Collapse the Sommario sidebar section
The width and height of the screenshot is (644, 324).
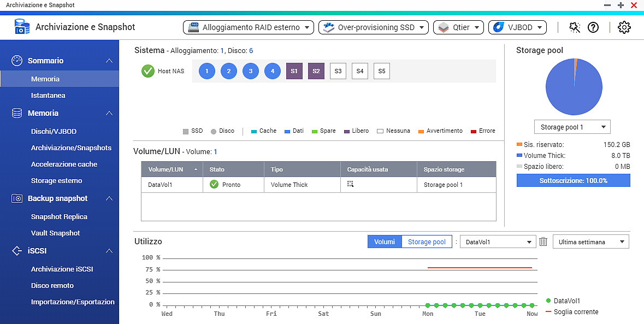(109, 61)
